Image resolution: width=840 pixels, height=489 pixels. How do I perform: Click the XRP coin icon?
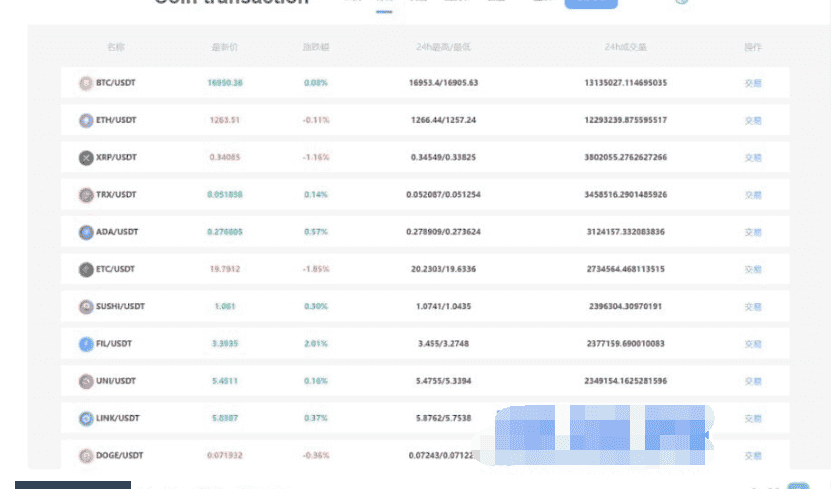coord(86,157)
